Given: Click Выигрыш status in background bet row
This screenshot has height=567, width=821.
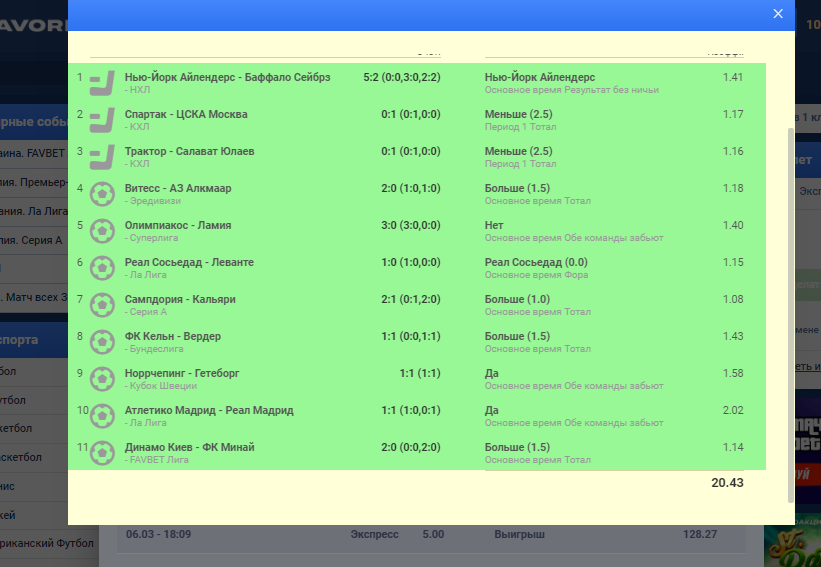Looking at the screenshot, I should point(519,535).
